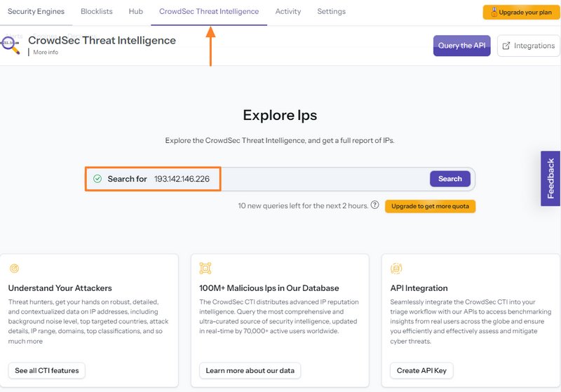Click the green checkmark icon in search bar
This screenshot has width=561, height=392.
coord(97,179)
